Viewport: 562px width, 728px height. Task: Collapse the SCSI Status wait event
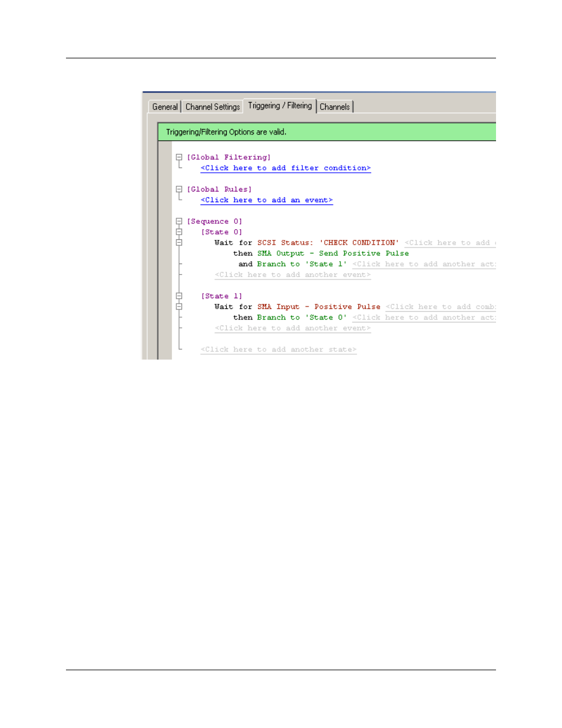pyautogui.click(x=179, y=243)
